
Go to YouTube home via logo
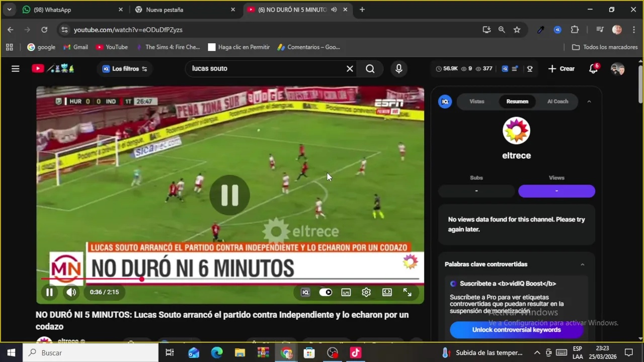pos(53,68)
